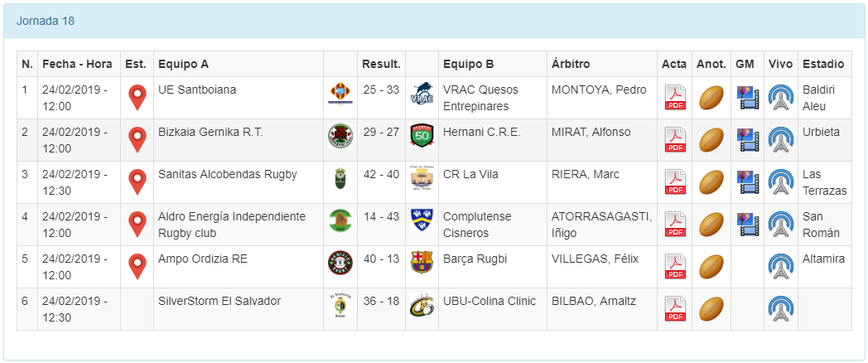Open PDF acta for SilverStorm El Salvador match
Viewport: 868px width, 363px height.
pos(675,309)
